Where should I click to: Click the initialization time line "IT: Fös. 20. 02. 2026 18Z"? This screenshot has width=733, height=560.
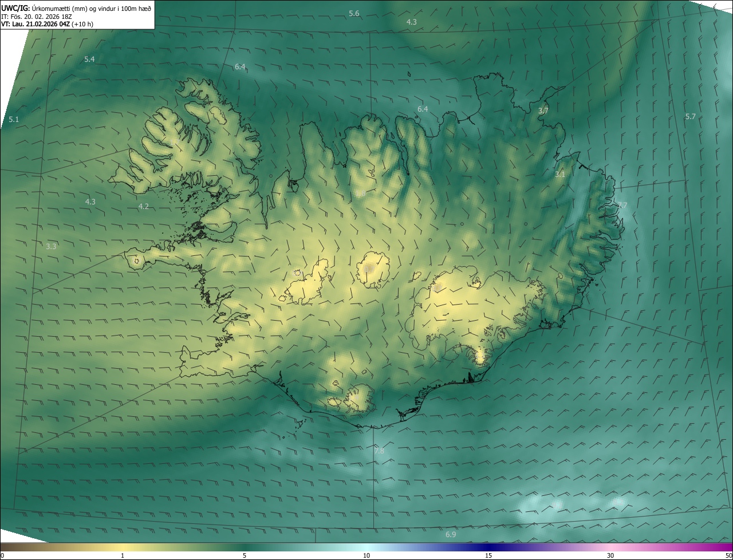point(36,16)
